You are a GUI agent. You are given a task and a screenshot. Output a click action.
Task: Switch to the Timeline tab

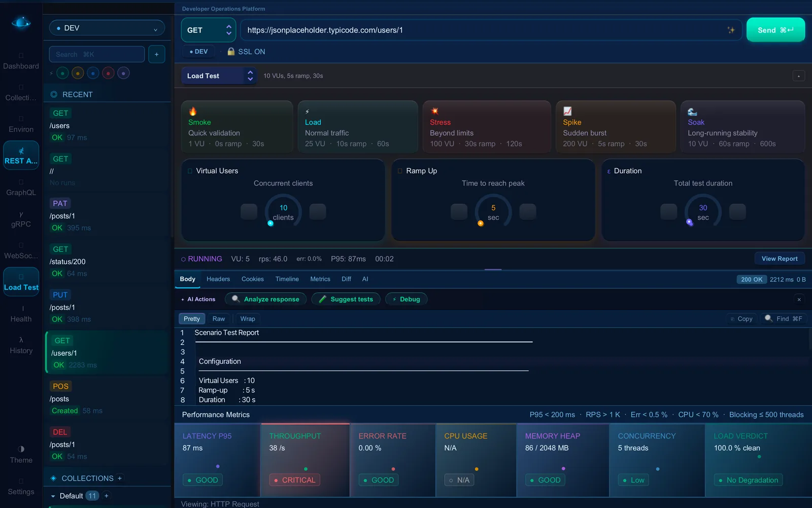[287, 279]
